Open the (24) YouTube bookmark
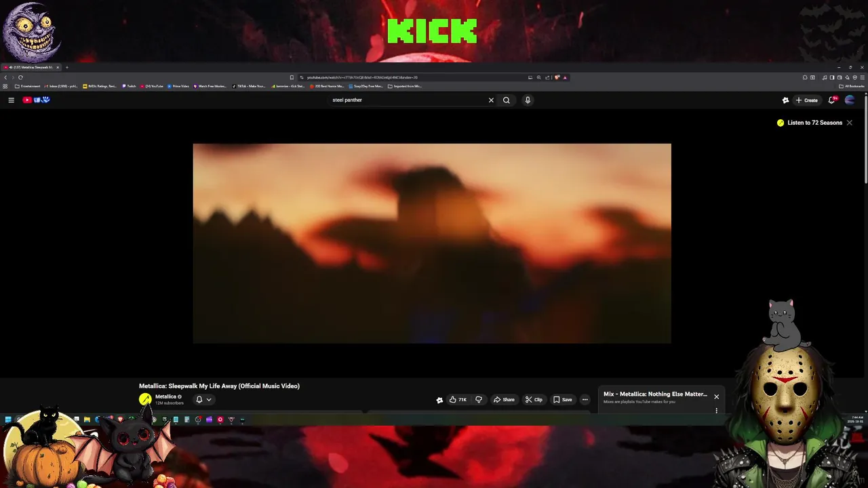 pos(152,86)
